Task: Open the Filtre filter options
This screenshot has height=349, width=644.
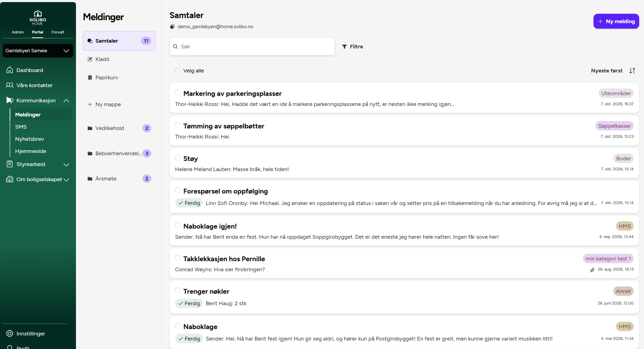Action: pyautogui.click(x=352, y=47)
